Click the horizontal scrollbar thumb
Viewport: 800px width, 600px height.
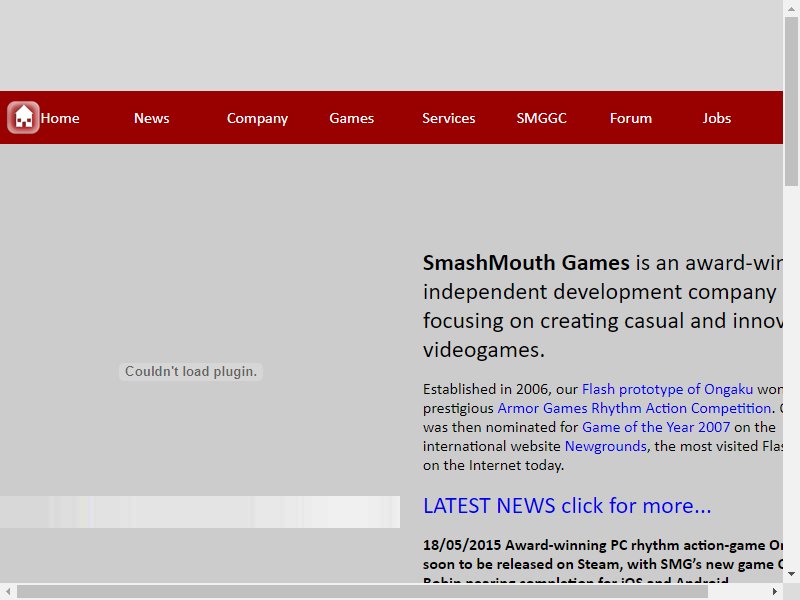click(x=362, y=592)
